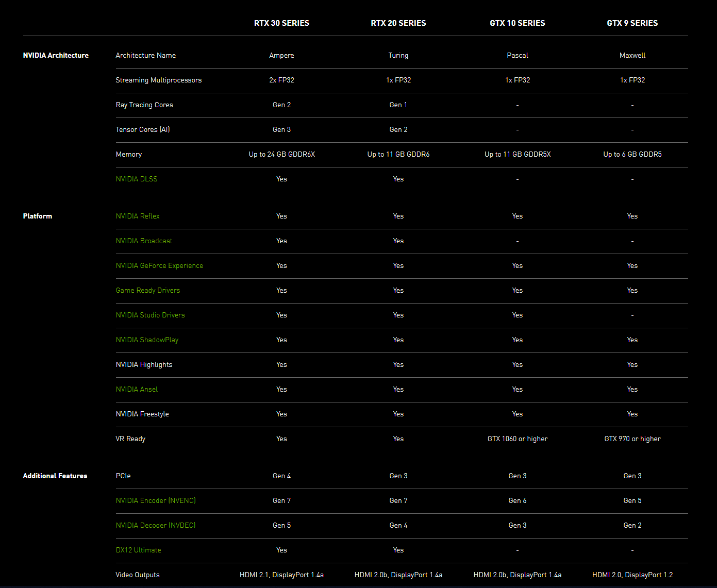Click the HDMI 2.0, DisplayPort 1.2 cell
This screenshot has width=717, height=588.
pos(632,575)
